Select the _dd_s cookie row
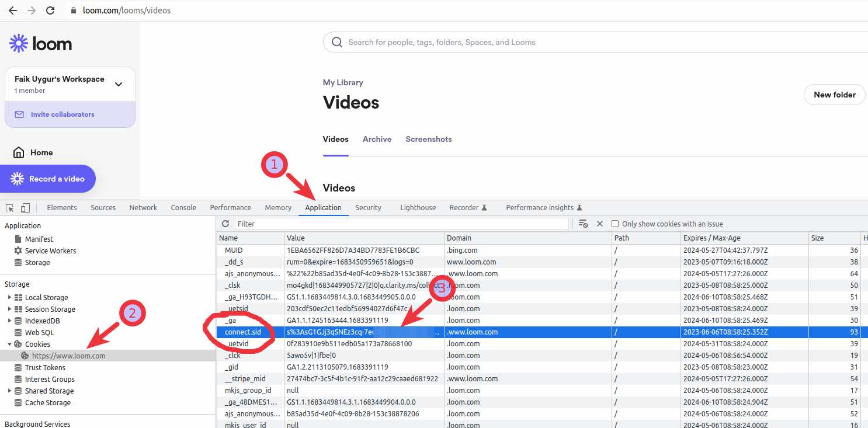This screenshot has width=868, height=428. coord(542,262)
